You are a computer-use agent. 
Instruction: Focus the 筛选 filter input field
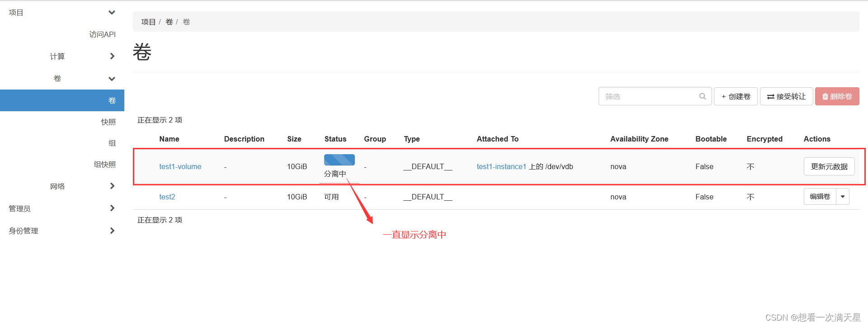tap(655, 96)
